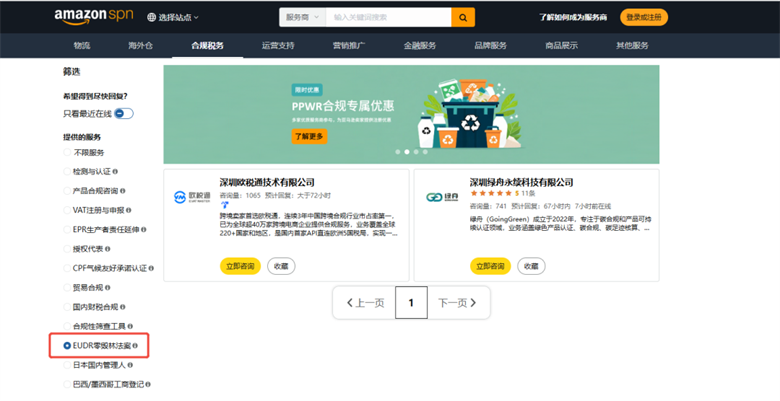Open the 金融服务 navigation tab
780x401 pixels.
point(420,45)
